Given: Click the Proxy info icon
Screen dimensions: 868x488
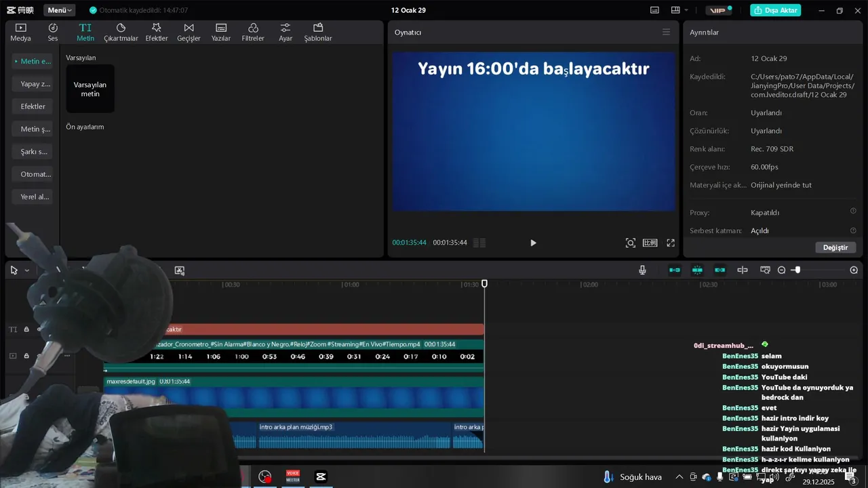Looking at the screenshot, I should point(853,211).
